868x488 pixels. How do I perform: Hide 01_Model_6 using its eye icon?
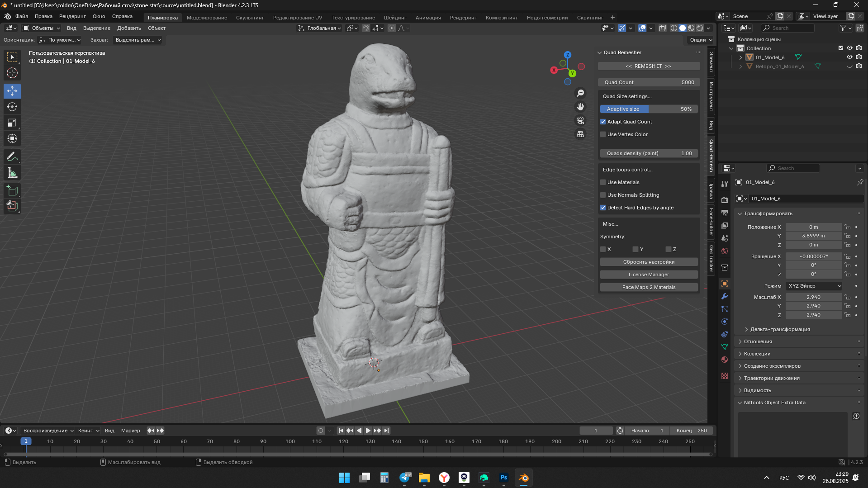click(x=849, y=57)
